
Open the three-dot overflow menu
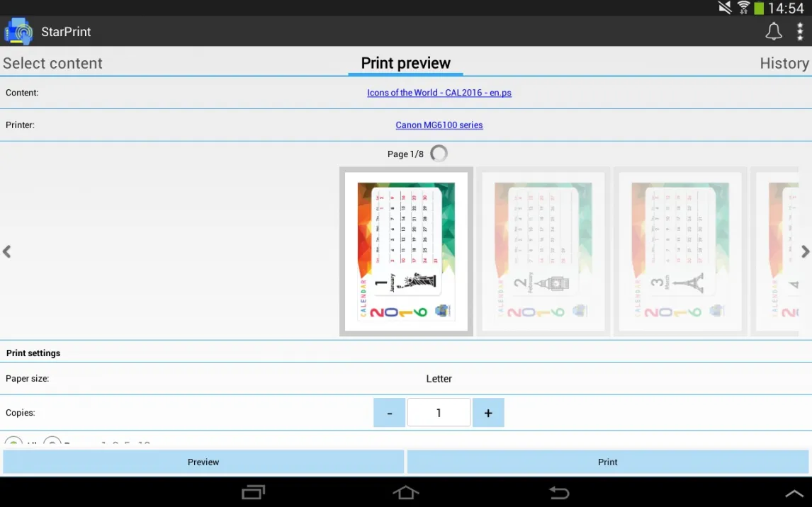pos(800,32)
